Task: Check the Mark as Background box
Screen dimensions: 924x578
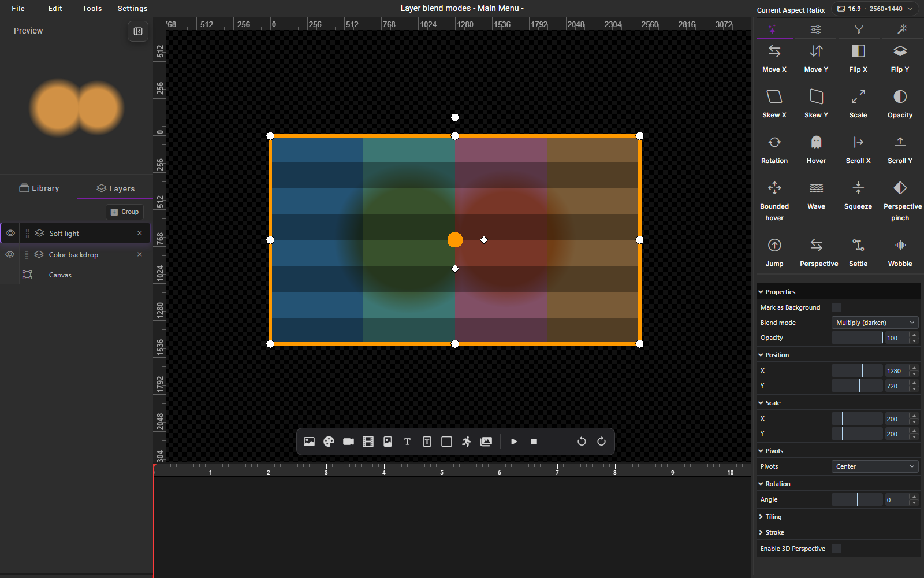Action: click(836, 307)
